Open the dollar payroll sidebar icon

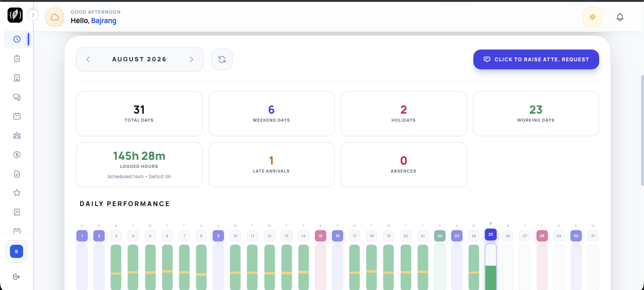tap(17, 155)
